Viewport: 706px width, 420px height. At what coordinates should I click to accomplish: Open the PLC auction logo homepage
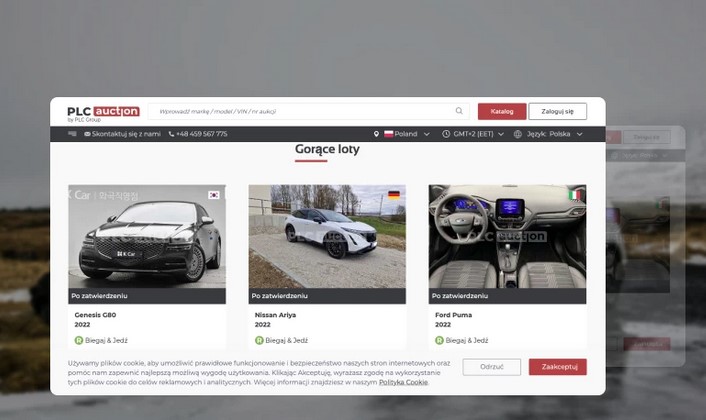(103, 113)
